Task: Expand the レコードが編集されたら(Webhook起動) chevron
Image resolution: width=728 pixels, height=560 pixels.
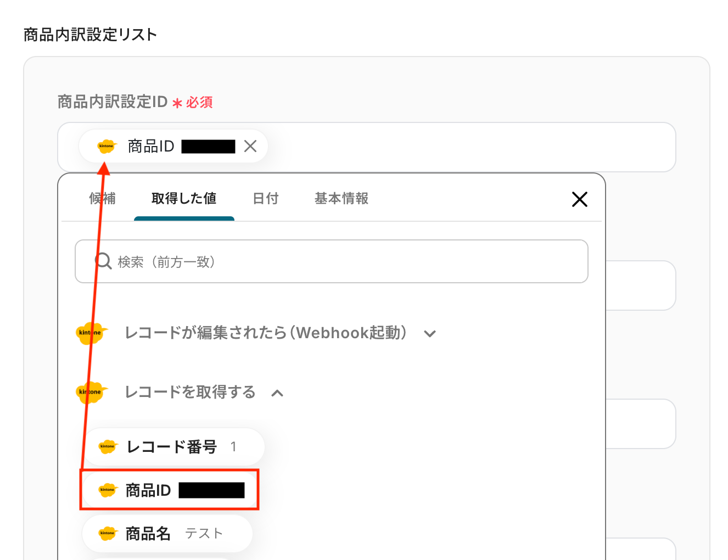Action: tap(430, 333)
